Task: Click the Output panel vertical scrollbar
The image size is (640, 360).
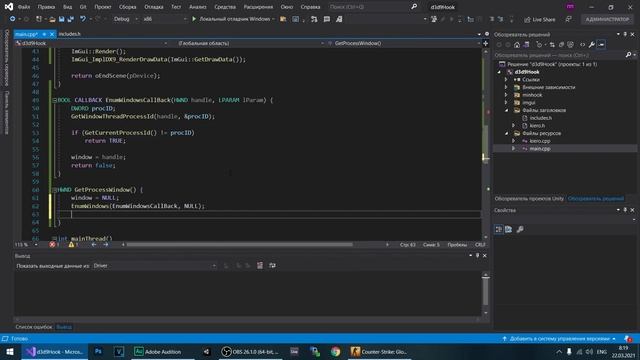Action: [x=485, y=291]
